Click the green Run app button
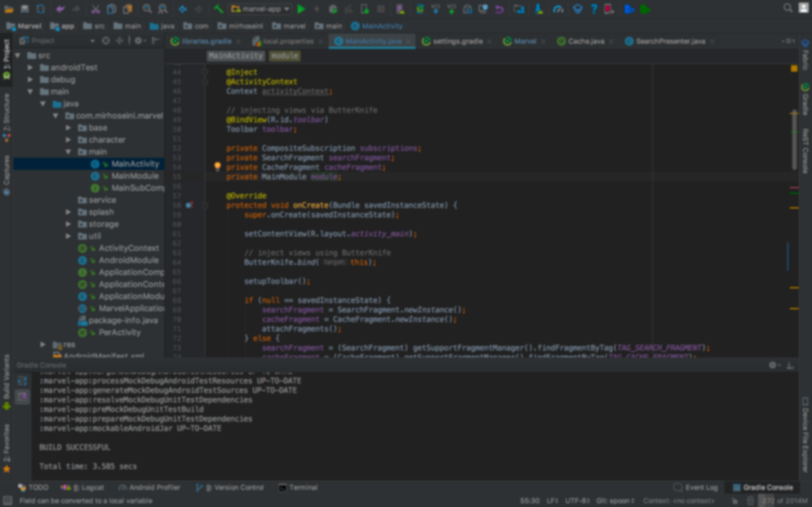812x507 pixels. coord(301,9)
